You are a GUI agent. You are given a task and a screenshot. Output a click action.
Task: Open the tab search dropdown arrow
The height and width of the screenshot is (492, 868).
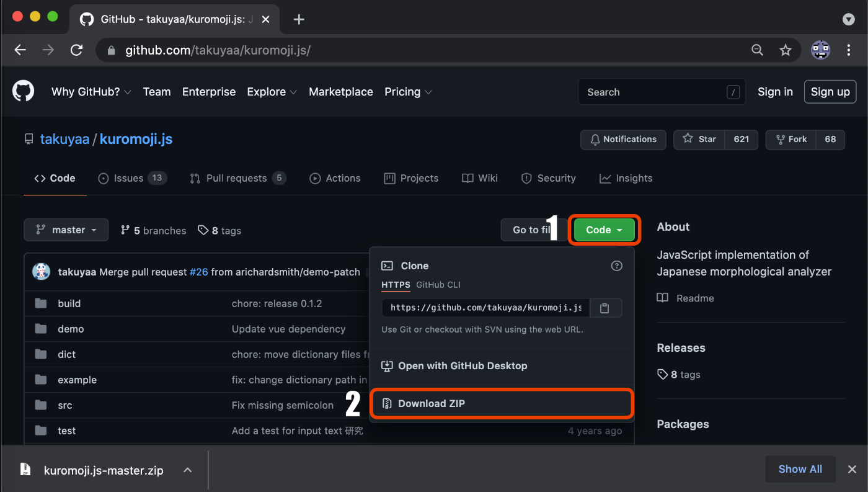(x=849, y=19)
